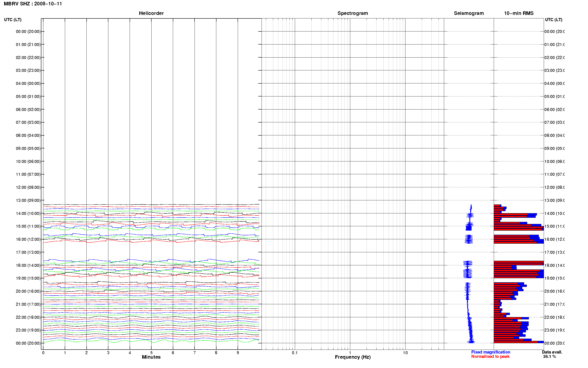Screen dimensions: 588x368
Task: Click the left '07:00 (03:00)' time label
Action: point(28,122)
